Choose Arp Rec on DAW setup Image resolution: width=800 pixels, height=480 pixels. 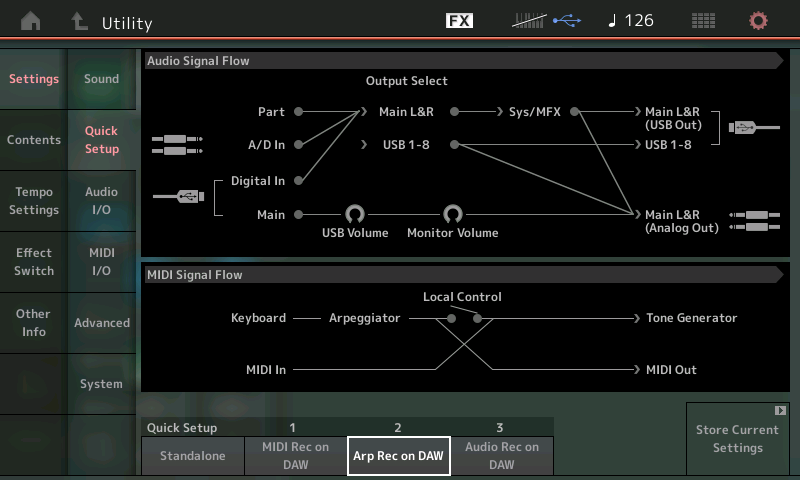pyautogui.click(x=398, y=456)
